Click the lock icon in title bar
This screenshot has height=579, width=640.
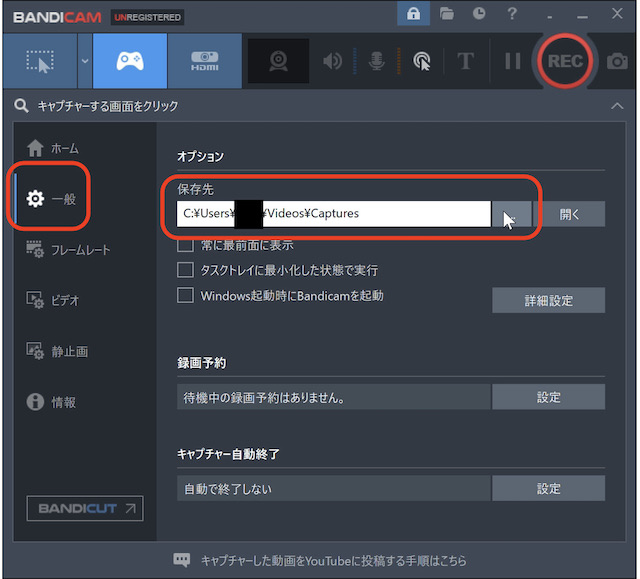[413, 14]
